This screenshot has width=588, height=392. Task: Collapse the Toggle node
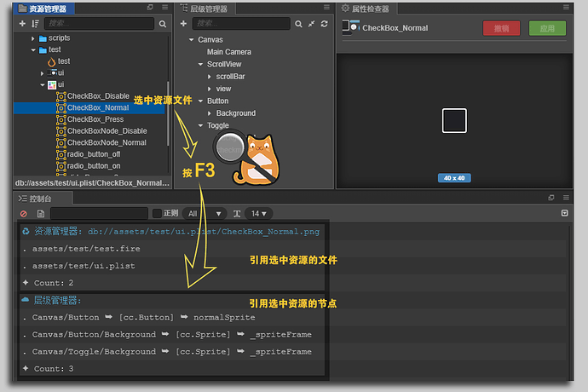pyautogui.click(x=200, y=125)
